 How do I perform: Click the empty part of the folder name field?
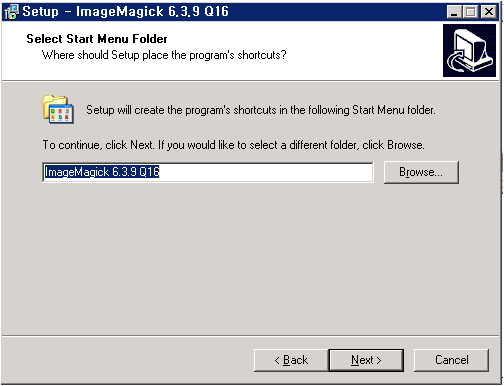(x=266, y=172)
